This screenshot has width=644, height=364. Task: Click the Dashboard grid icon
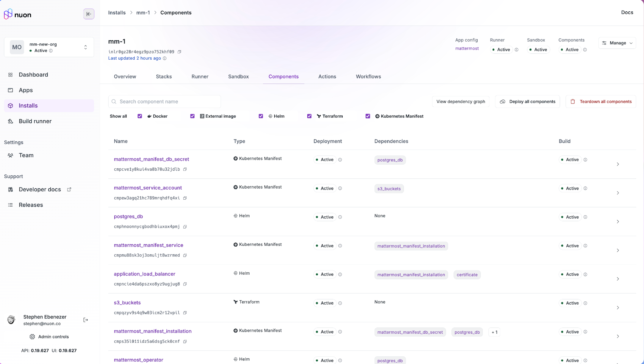(x=10, y=75)
